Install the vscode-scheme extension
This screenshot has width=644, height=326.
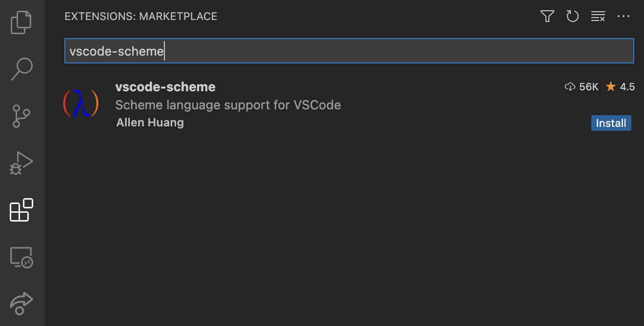611,123
